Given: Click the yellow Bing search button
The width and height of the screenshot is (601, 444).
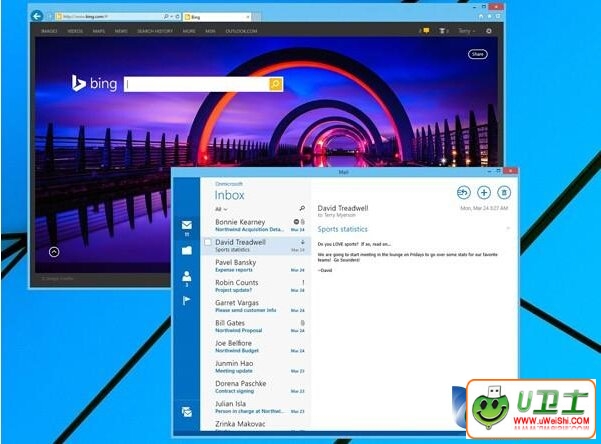Looking at the screenshot, I should coord(276,84).
